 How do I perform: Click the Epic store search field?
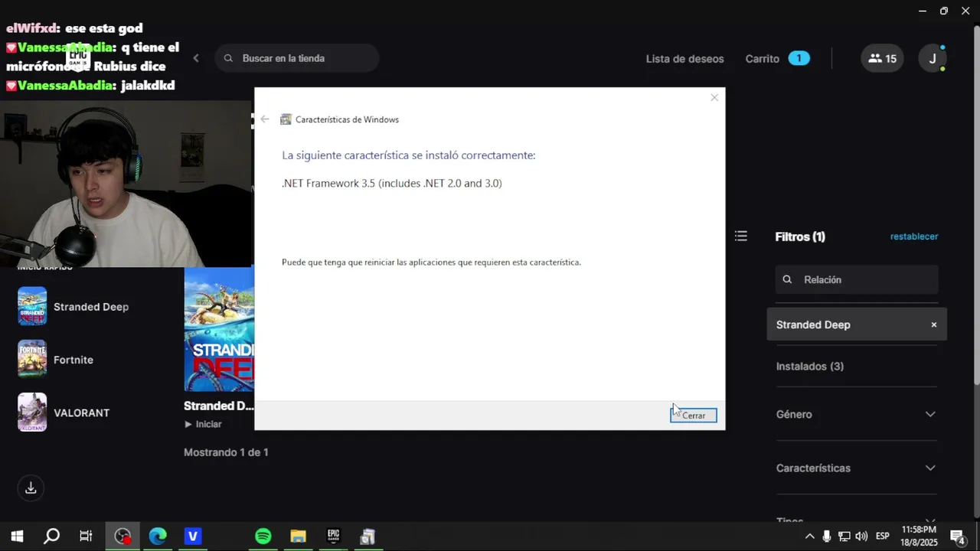coord(297,58)
